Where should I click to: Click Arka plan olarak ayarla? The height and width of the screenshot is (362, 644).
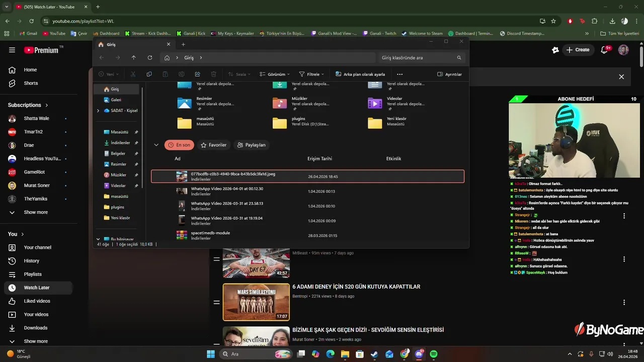360,74
